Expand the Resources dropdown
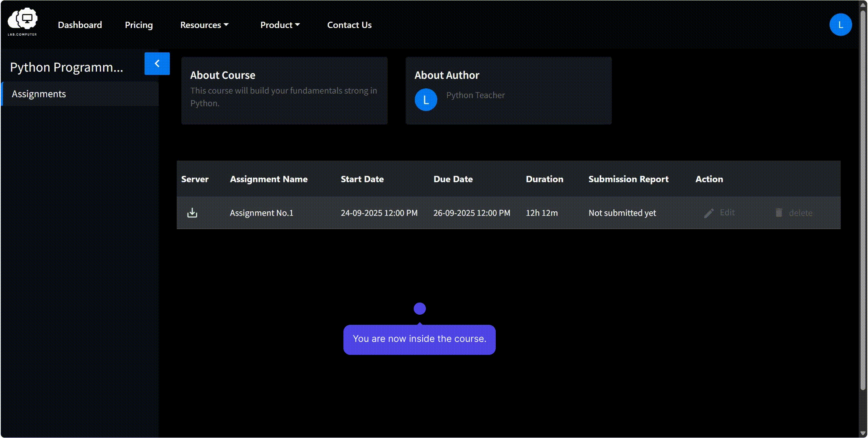Screen dimensions: 868x438 pyautogui.click(x=204, y=25)
